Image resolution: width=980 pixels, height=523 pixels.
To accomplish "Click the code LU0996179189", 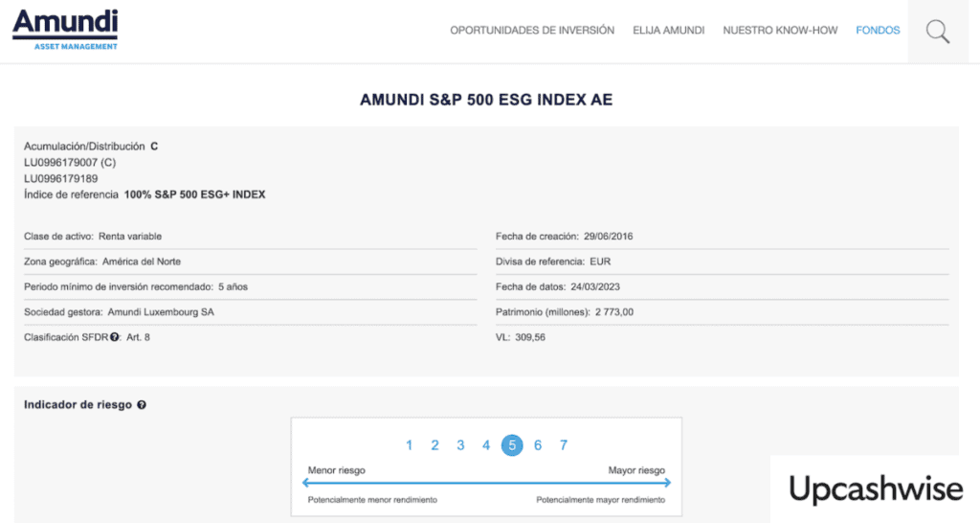I will point(60,179).
